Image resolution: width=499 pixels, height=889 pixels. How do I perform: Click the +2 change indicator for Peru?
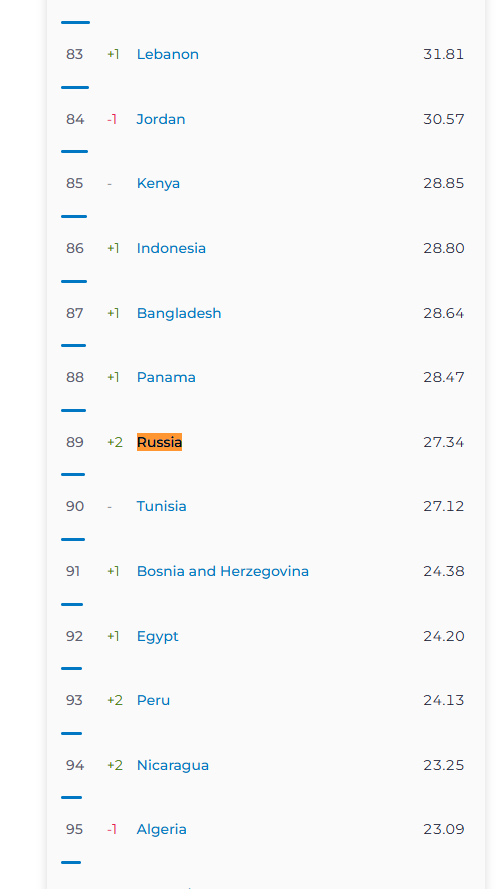[115, 701]
